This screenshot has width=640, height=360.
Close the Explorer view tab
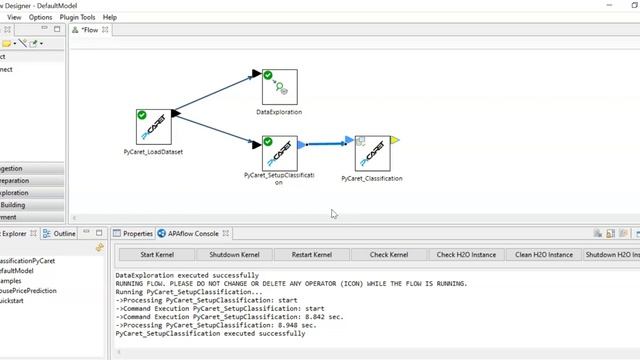click(33, 233)
